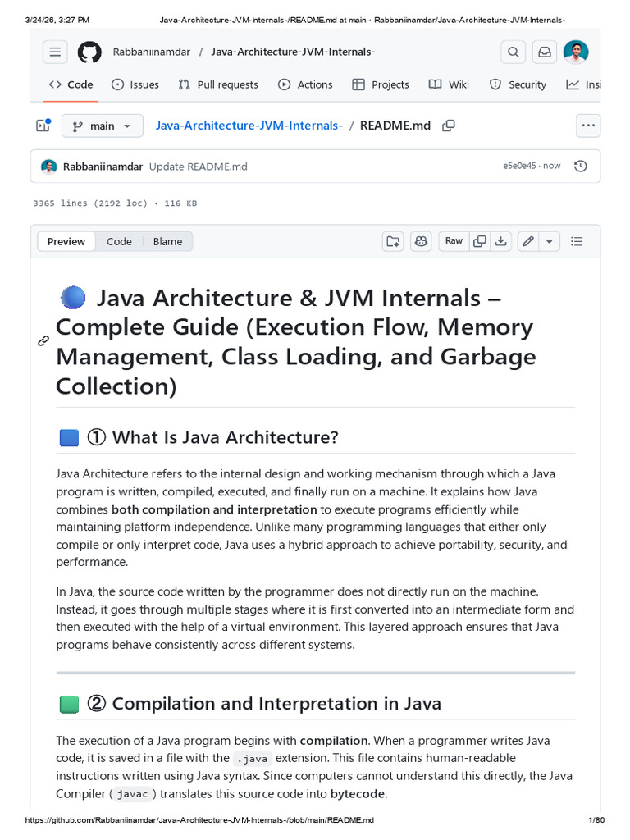Switch to the Code repository tab
Image resolution: width=630 pixels, height=840 pixels.
click(71, 84)
